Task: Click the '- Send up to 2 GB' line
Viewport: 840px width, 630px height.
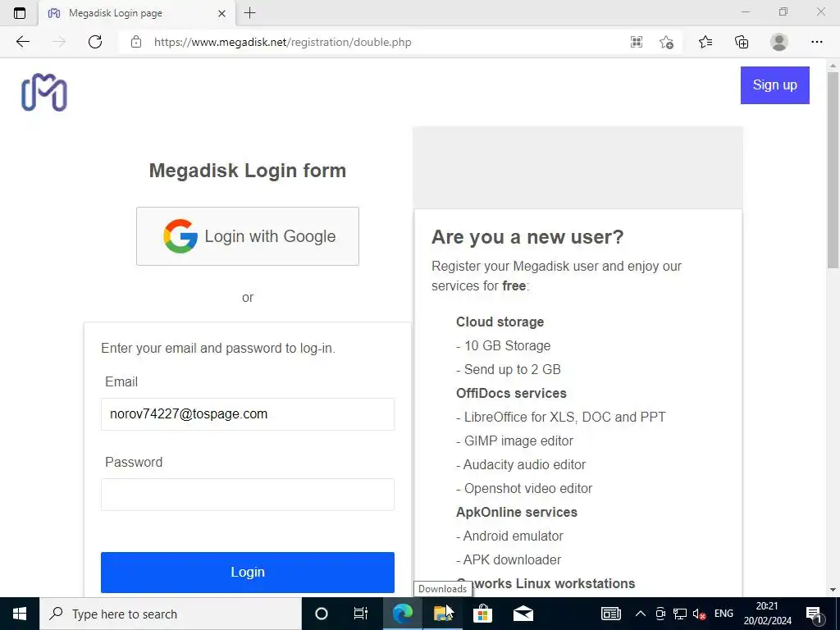Action: pos(509,369)
